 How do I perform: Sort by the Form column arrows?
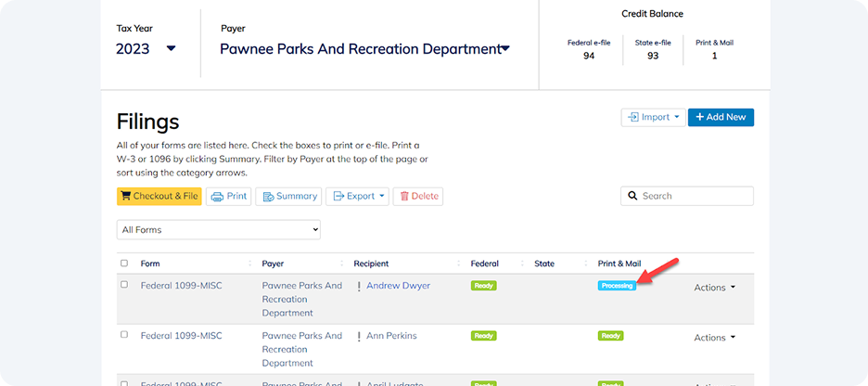249,264
